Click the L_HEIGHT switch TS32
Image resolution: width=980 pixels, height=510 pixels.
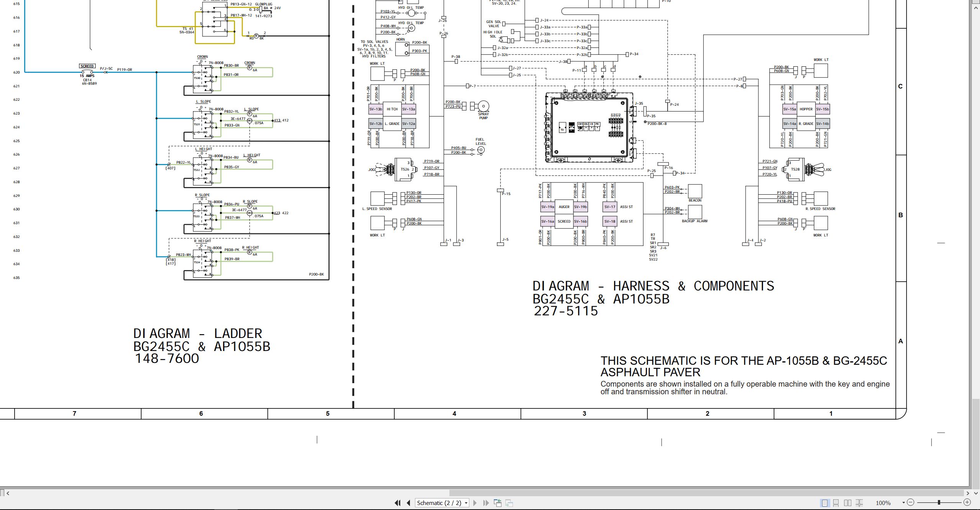point(203,171)
